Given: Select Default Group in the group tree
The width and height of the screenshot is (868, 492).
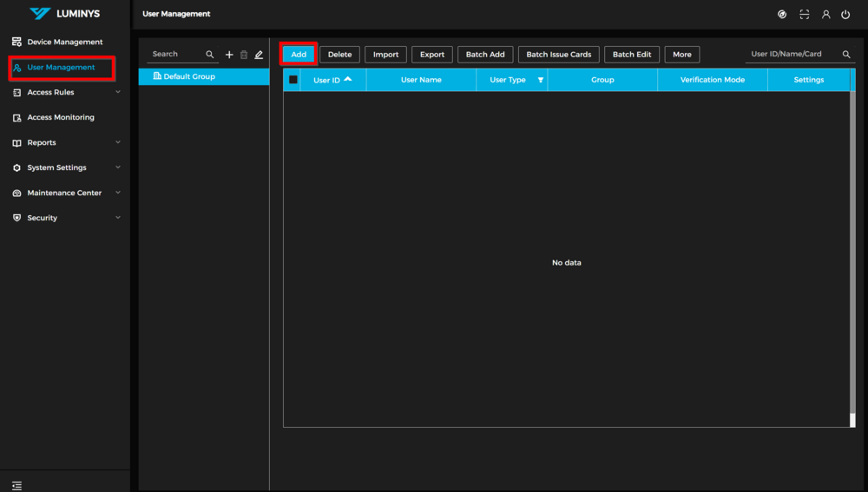Looking at the screenshot, I should (189, 76).
